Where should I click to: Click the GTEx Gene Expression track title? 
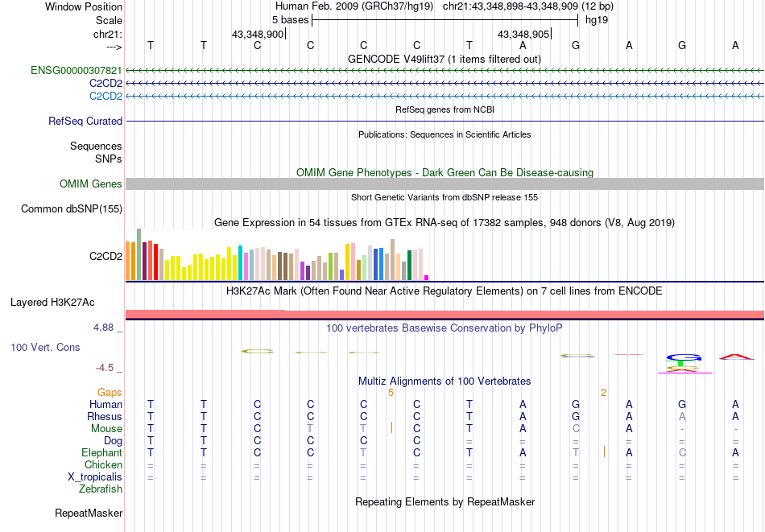445,223
